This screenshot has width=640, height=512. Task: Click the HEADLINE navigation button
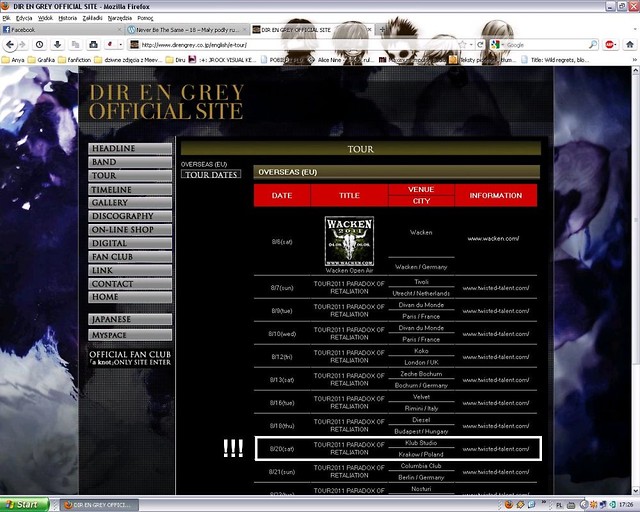(130, 148)
